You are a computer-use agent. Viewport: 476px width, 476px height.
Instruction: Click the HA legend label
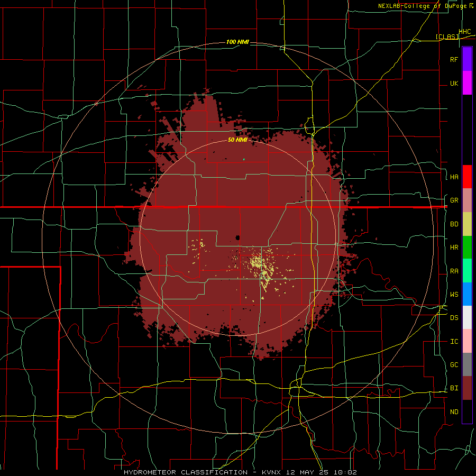click(454, 177)
